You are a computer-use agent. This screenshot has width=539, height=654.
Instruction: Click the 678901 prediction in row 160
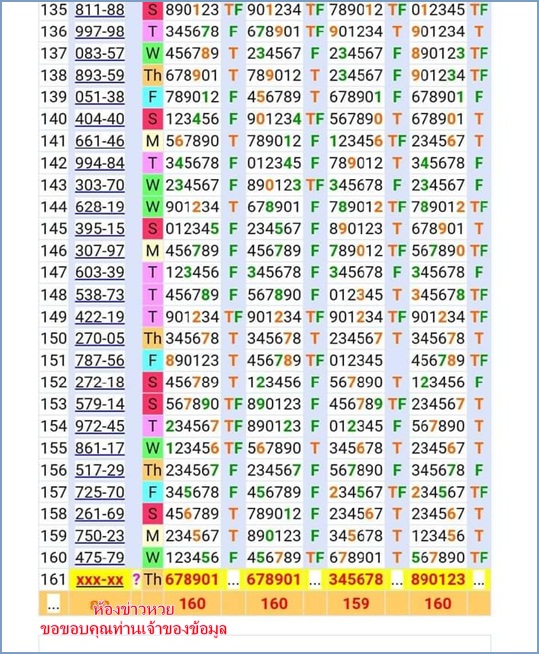pos(356,558)
